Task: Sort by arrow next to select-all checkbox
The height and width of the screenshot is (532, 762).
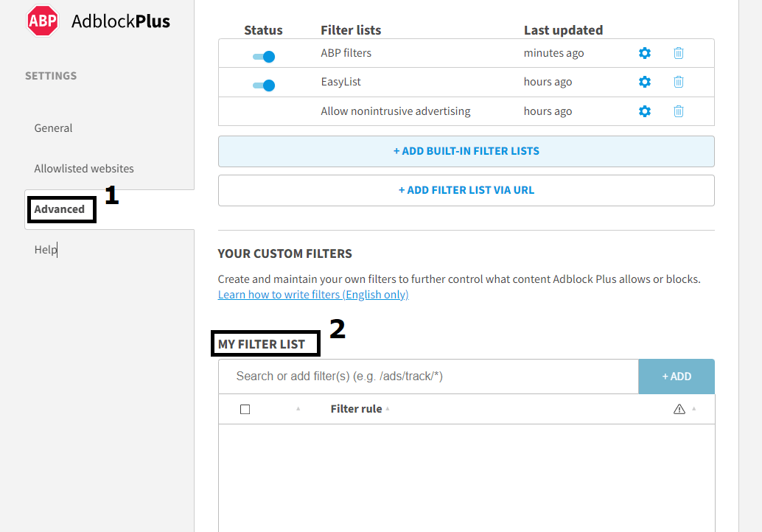Action: coord(298,409)
